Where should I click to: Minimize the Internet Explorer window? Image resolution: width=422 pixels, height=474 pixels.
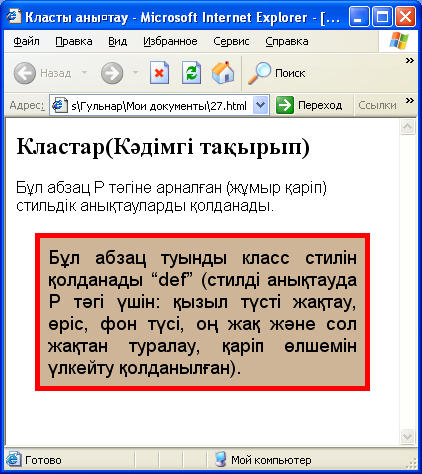click(x=359, y=17)
